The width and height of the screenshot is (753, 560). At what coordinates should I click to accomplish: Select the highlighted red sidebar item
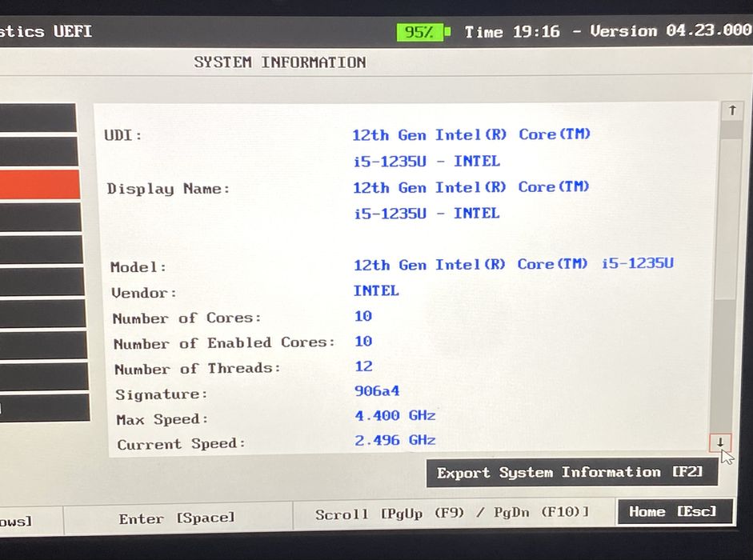tap(39, 185)
